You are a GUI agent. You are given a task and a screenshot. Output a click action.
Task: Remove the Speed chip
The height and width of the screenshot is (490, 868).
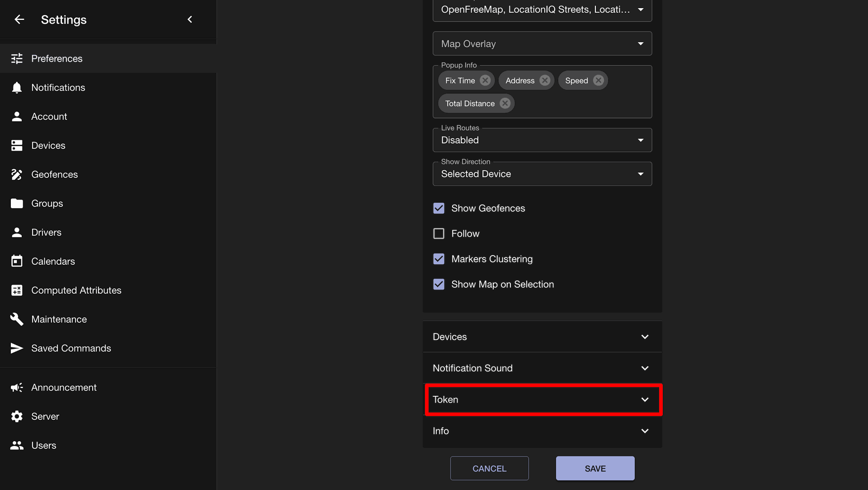click(598, 81)
